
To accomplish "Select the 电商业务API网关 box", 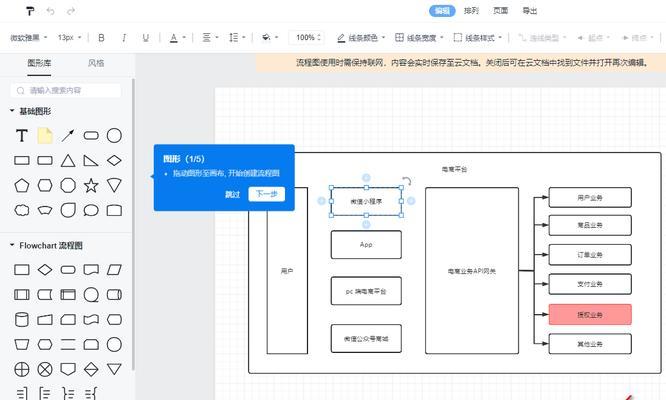I will click(472, 270).
